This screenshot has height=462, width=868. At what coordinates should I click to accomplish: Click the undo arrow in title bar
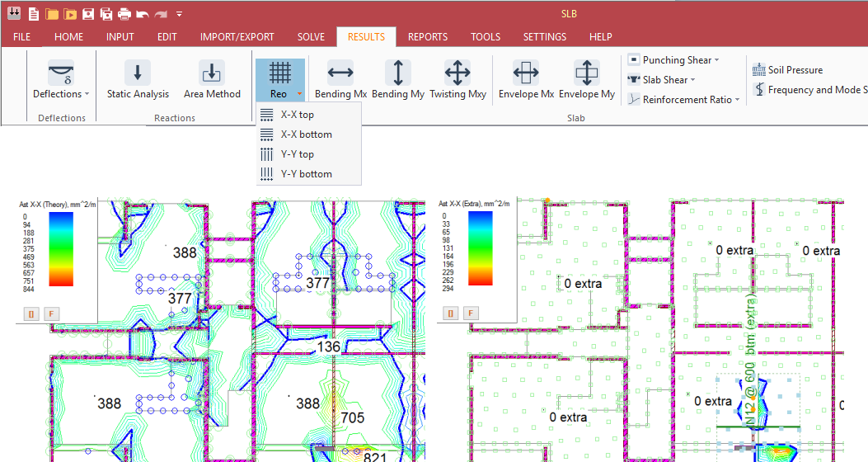pos(142,14)
